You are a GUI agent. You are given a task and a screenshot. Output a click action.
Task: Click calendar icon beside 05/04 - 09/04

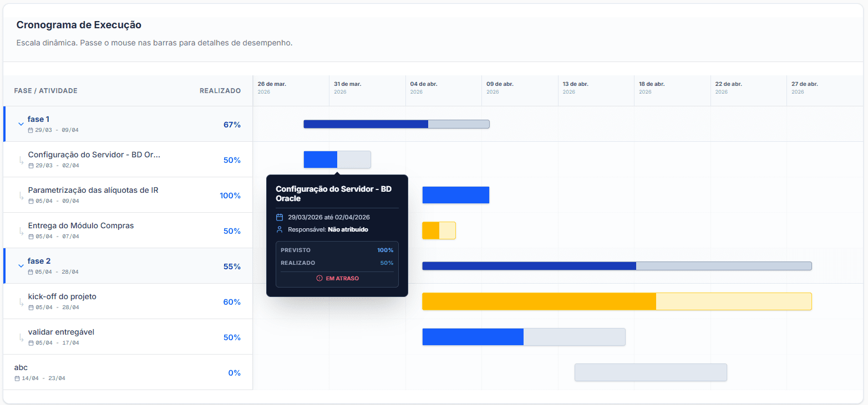[31, 201]
